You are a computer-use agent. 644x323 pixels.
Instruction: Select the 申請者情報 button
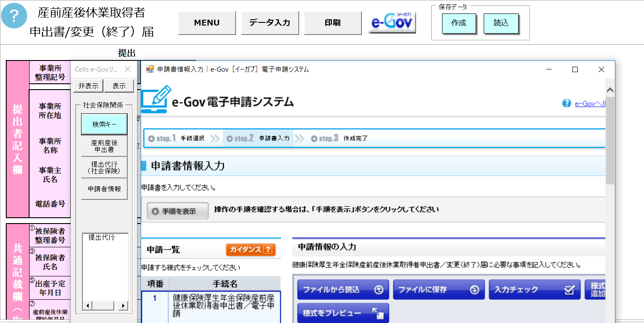[104, 189]
